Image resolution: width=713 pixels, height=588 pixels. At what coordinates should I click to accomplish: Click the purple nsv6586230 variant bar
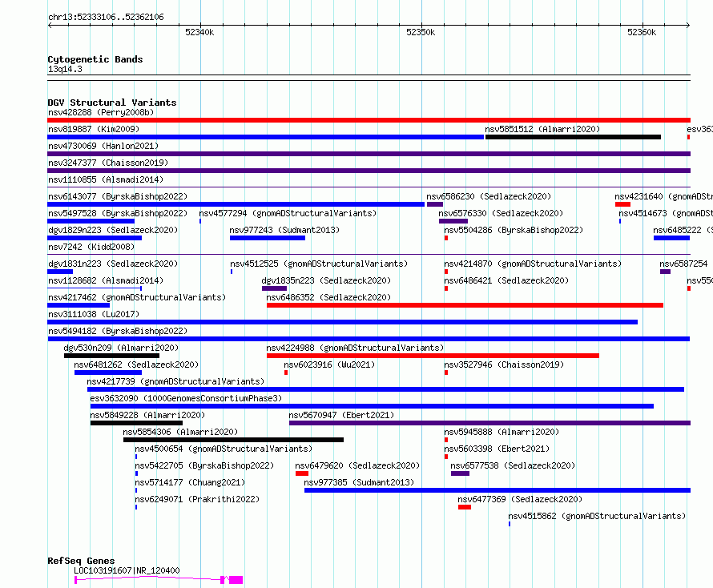(x=435, y=204)
